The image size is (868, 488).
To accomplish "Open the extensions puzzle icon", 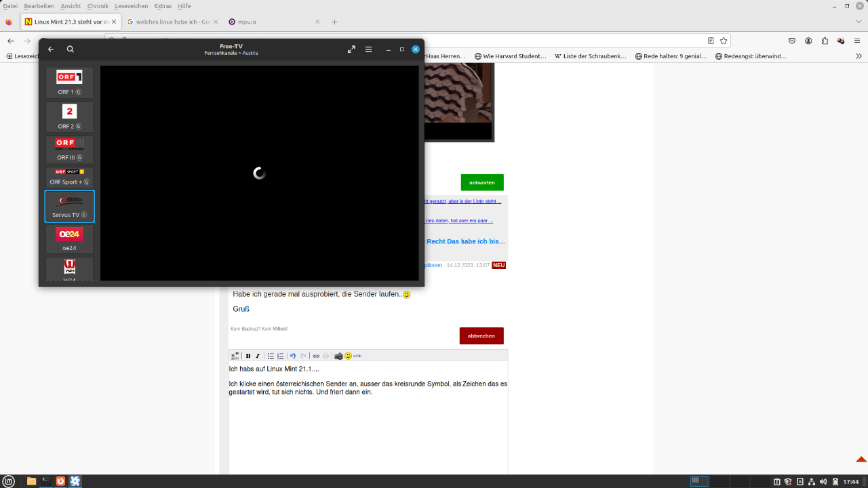I will (825, 41).
